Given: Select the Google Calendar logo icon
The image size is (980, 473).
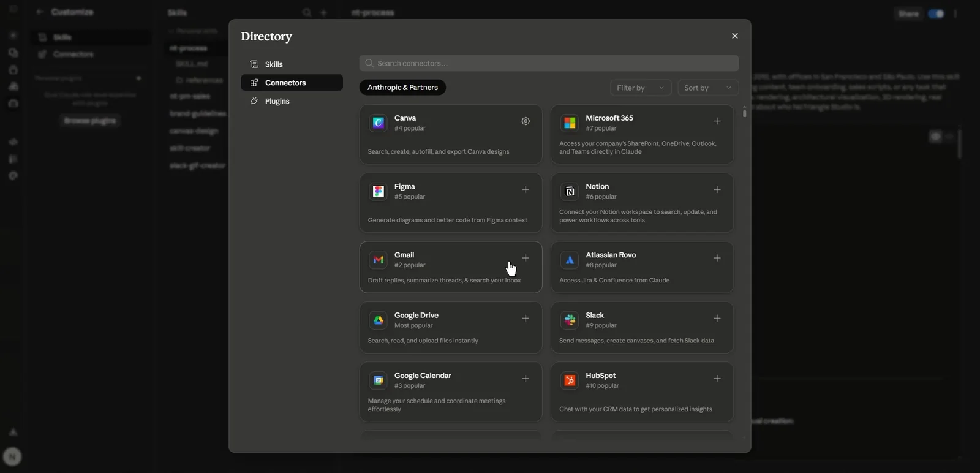Looking at the screenshot, I should (x=379, y=380).
